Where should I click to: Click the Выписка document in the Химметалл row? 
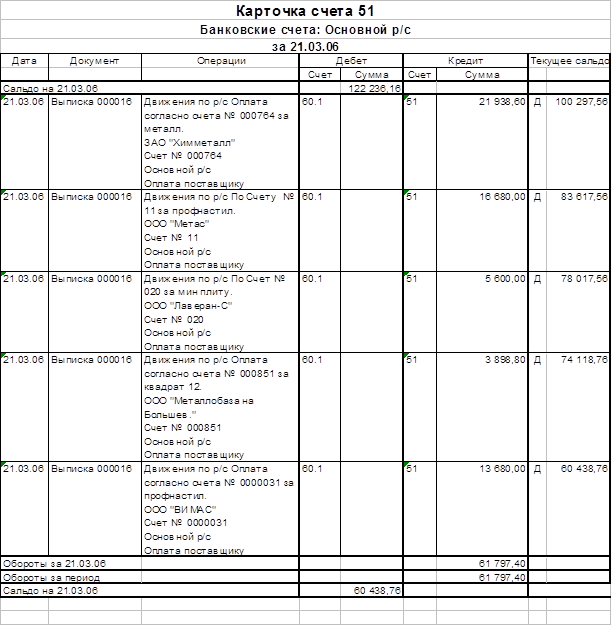point(92,102)
